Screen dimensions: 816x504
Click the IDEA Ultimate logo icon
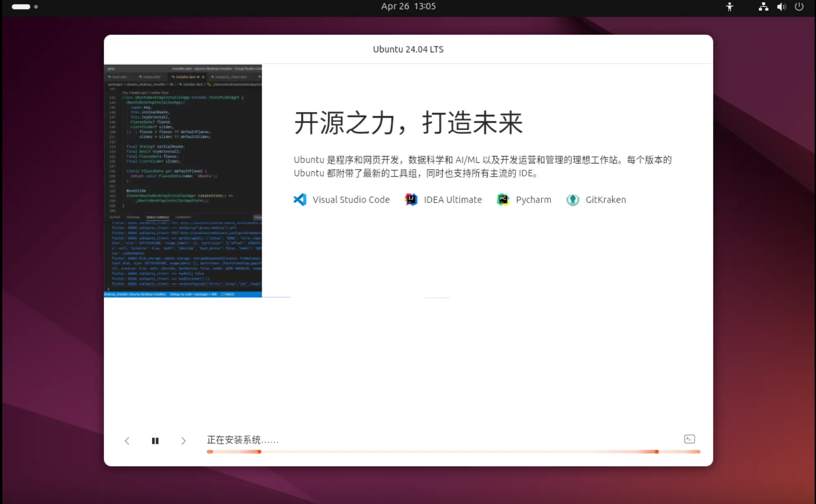[411, 200]
